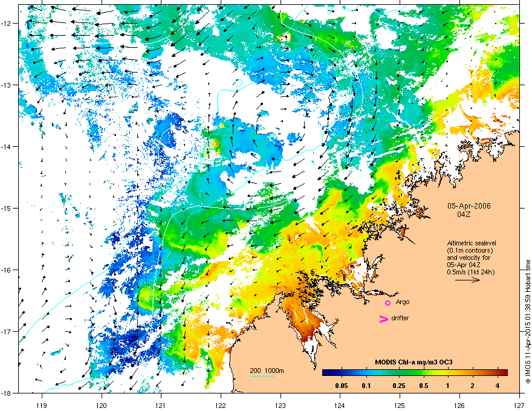Click colorbar value 0.05

pyautogui.click(x=342, y=386)
